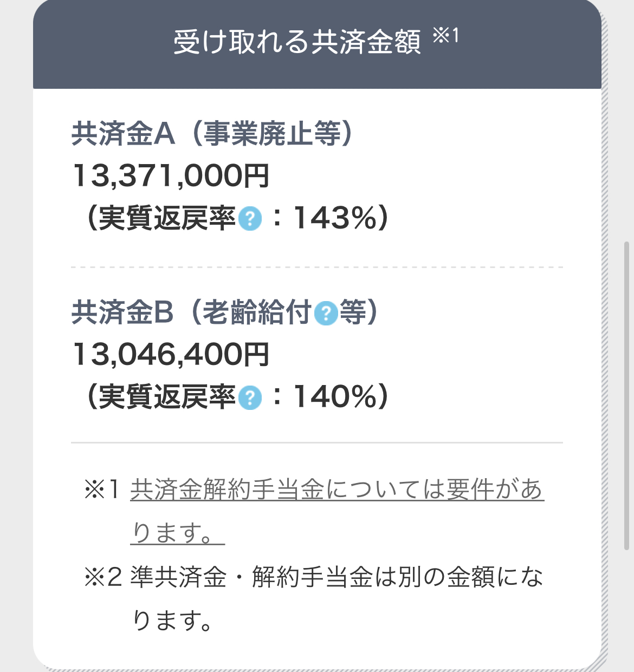Click the scrollbar on the right edge

(627, 395)
